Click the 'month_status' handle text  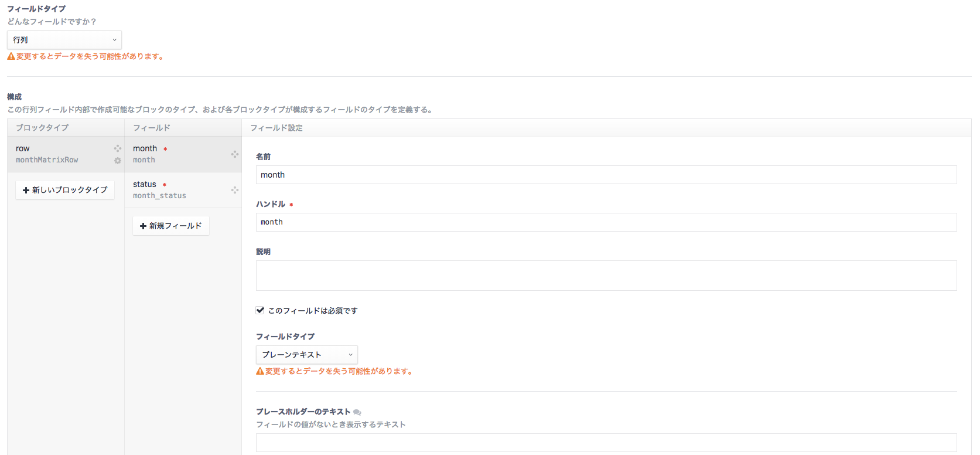tap(159, 196)
